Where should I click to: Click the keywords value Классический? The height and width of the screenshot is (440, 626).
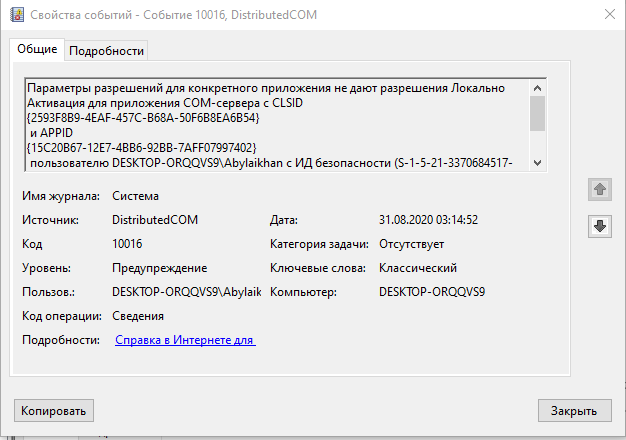coord(418,268)
